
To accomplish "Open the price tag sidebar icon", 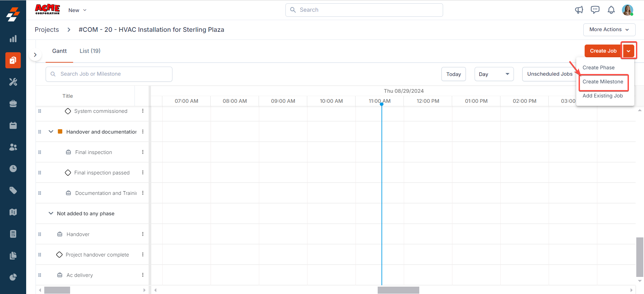I will coord(13,190).
